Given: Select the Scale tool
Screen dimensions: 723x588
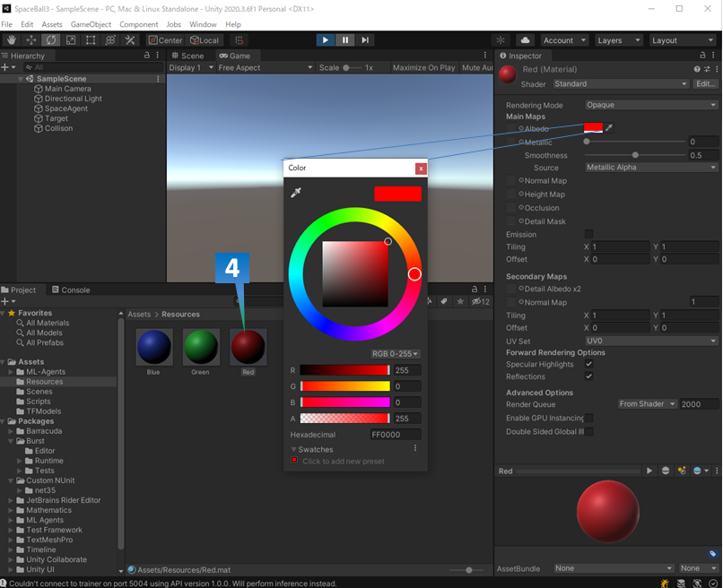Looking at the screenshot, I should (71, 40).
